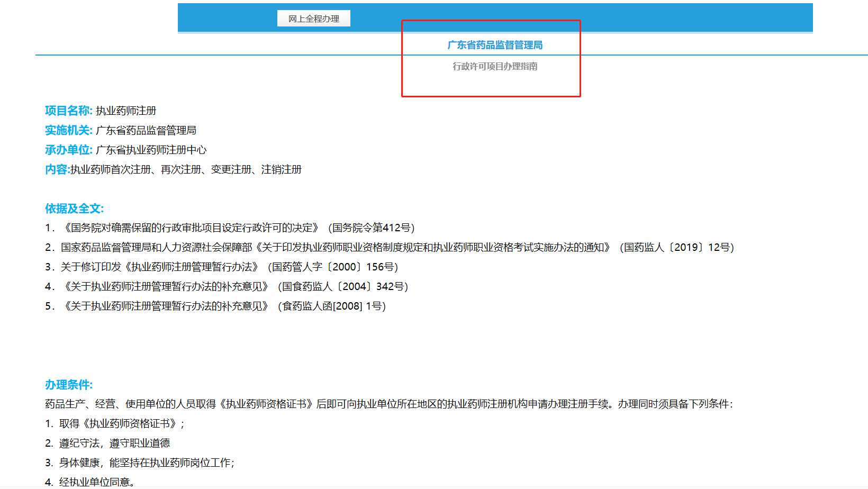
Task: Select the 执业药师注册 project name text
Action: click(126, 111)
